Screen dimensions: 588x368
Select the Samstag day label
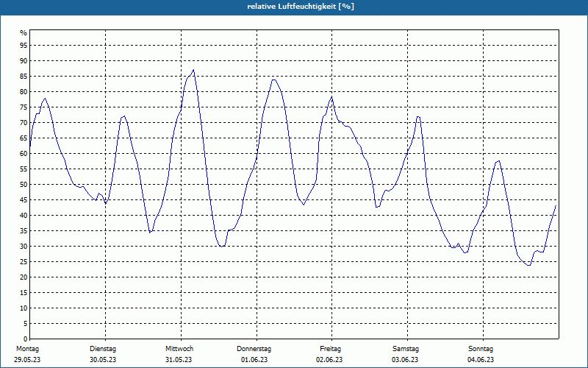[x=406, y=349]
